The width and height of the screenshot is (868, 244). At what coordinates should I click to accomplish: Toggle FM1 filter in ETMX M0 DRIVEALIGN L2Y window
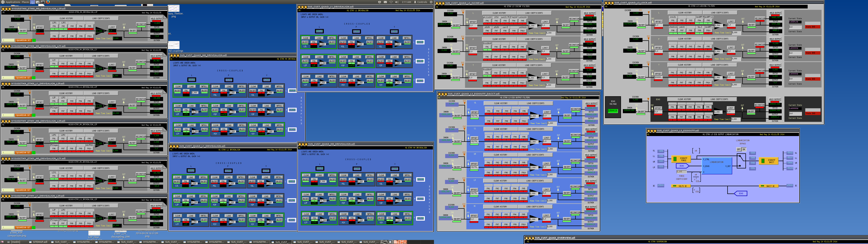coord(54,63)
